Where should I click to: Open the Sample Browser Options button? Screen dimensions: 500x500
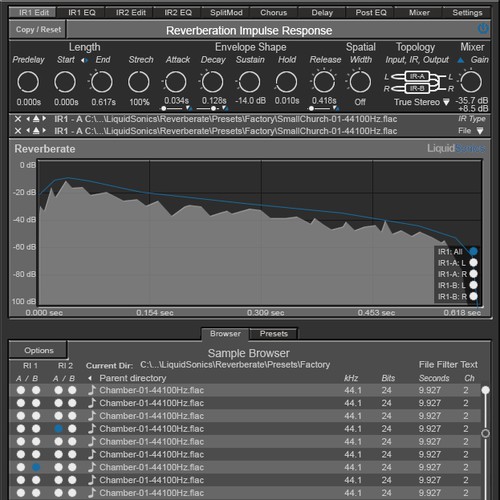coord(39,350)
